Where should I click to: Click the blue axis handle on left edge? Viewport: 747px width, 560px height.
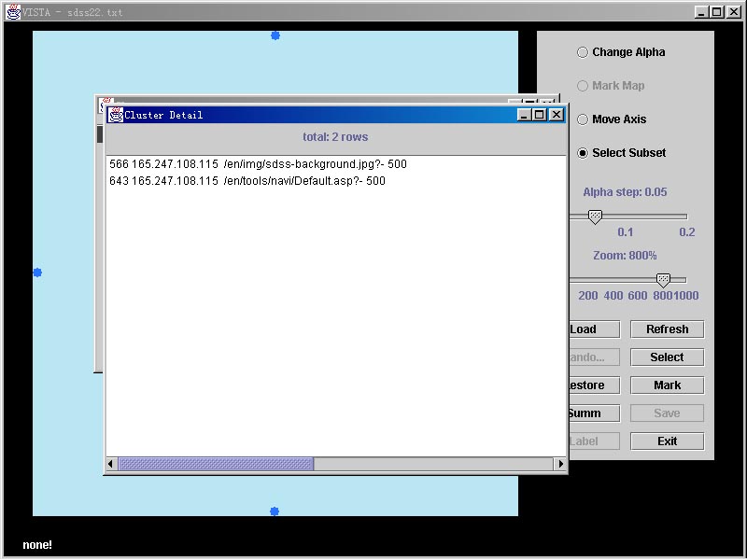pyautogui.click(x=37, y=273)
